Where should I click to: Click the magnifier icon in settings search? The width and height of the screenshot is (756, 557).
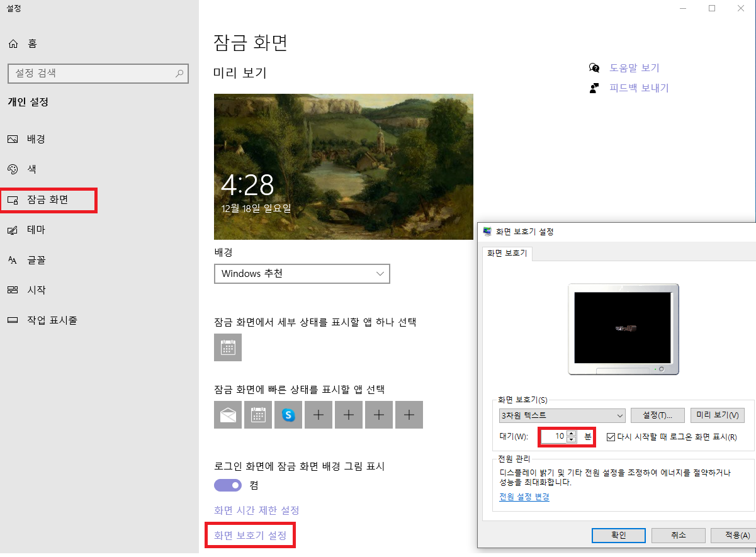pyautogui.click(x=179, y=74)
